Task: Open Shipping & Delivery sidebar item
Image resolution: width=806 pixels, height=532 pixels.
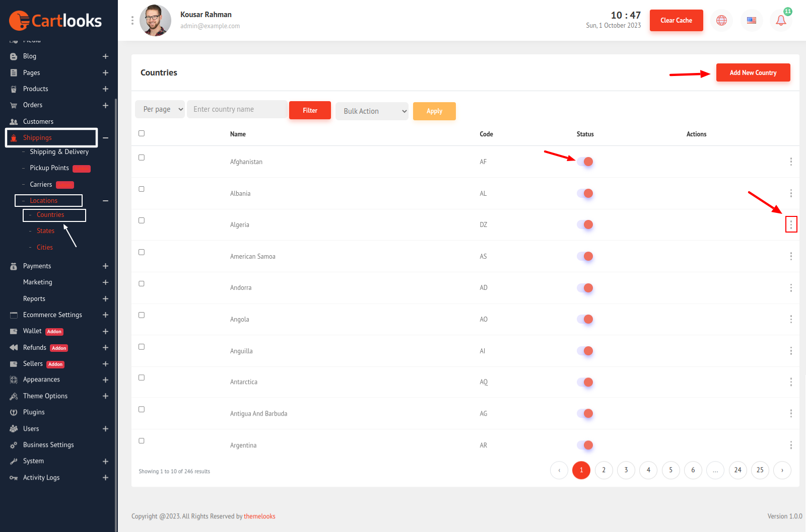Action: click(59, 152)
